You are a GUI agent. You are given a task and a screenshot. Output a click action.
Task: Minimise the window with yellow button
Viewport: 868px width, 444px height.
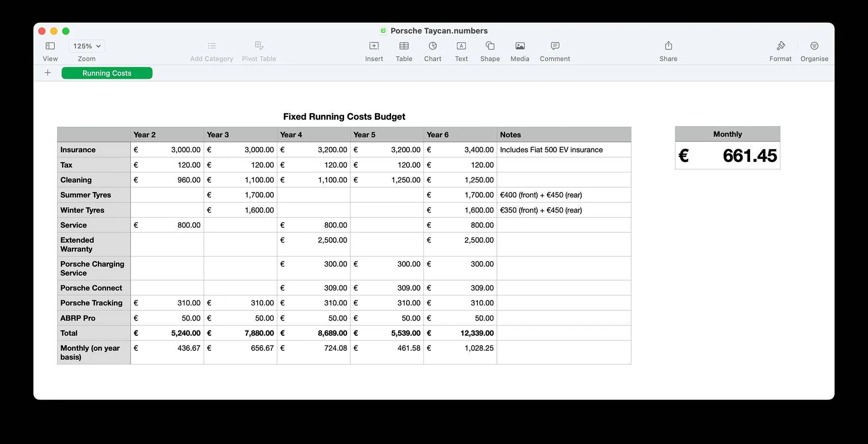pyautogui.click(x=54, y=31)
